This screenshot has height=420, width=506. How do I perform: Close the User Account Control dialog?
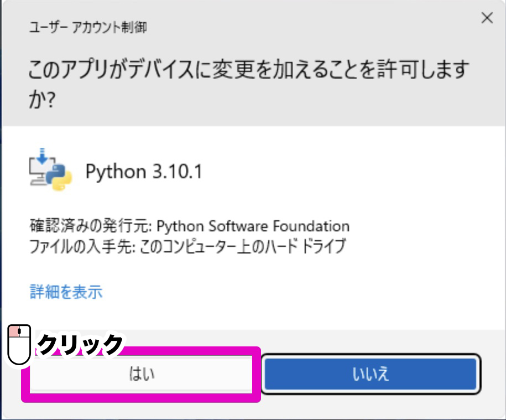pyautogui.click(x=487, y=18)
